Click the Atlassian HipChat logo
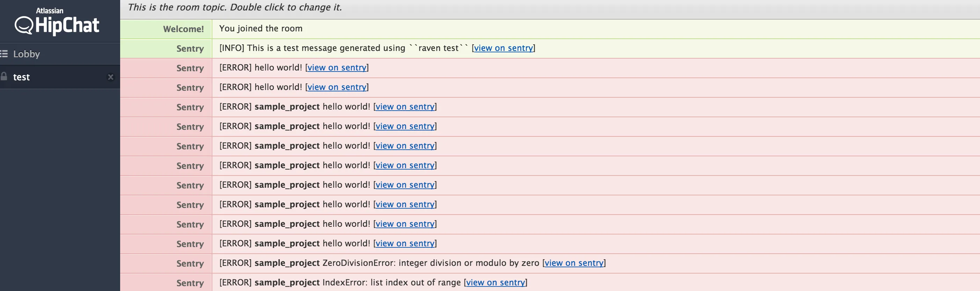The image size is (980, 291). (x=57, y=22)
